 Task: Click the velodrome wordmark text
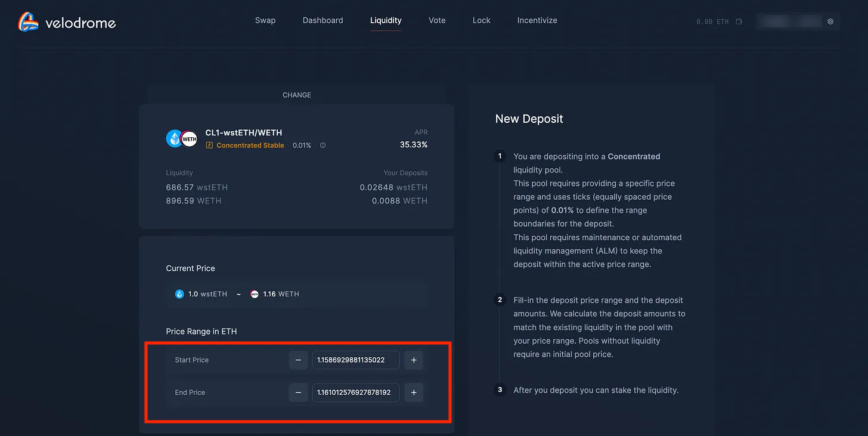80,23
